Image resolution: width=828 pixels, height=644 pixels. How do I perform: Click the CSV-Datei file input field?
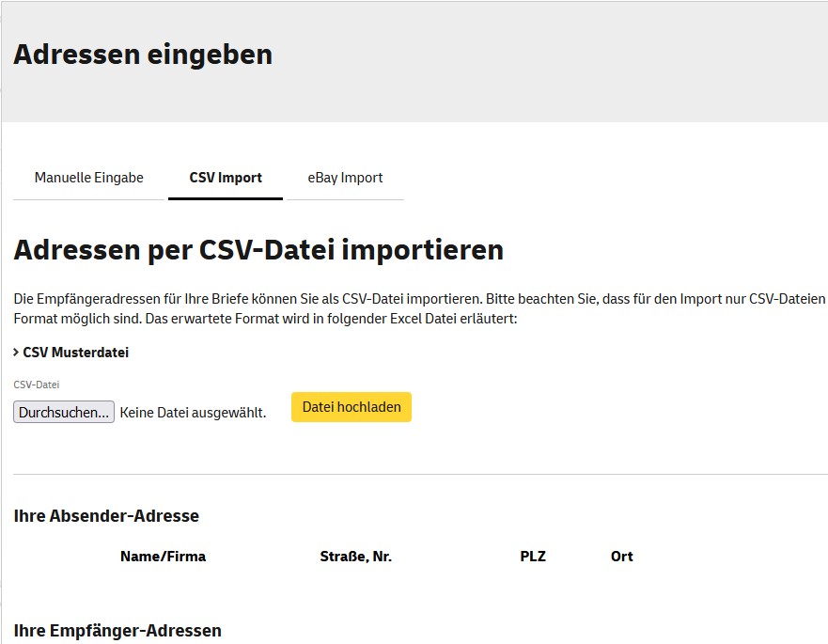62,411
